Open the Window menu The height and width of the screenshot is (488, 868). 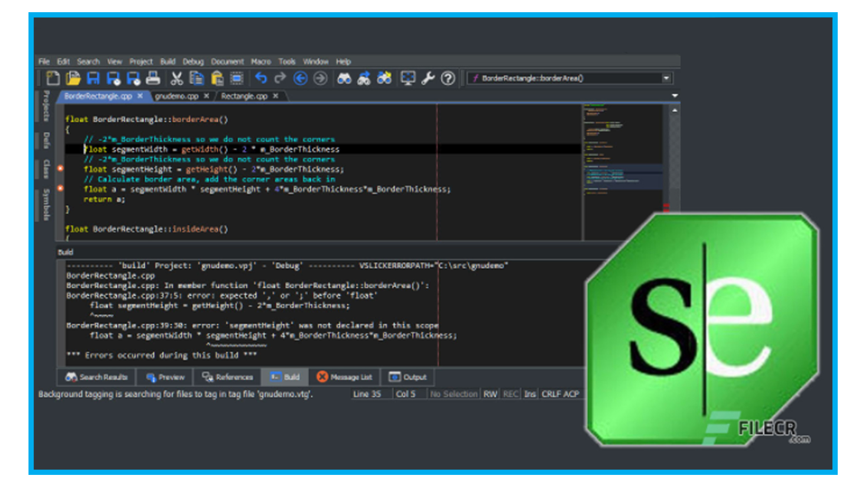[x=316, y=61]
